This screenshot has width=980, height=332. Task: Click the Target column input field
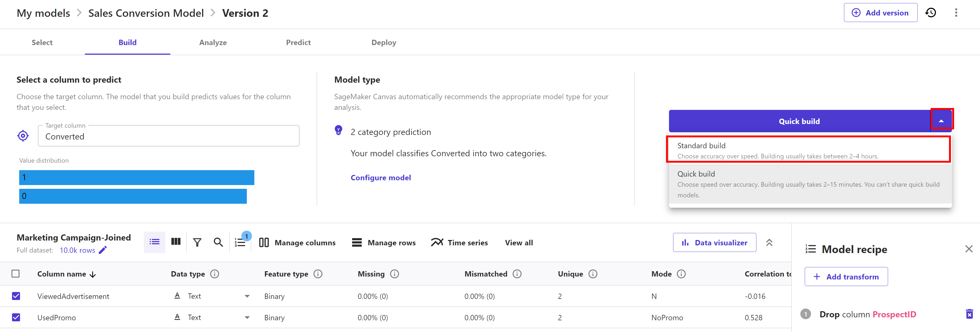(168, 136)
